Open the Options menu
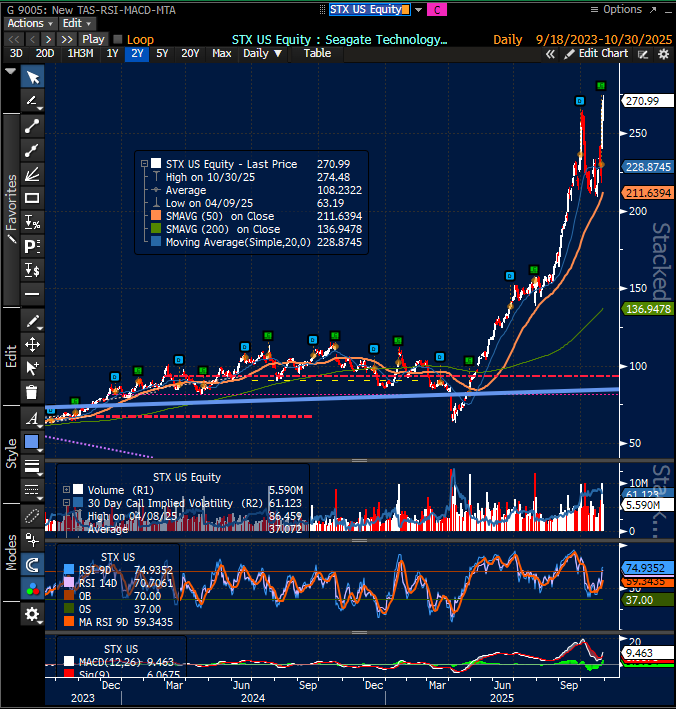 (x=616, y=9)
